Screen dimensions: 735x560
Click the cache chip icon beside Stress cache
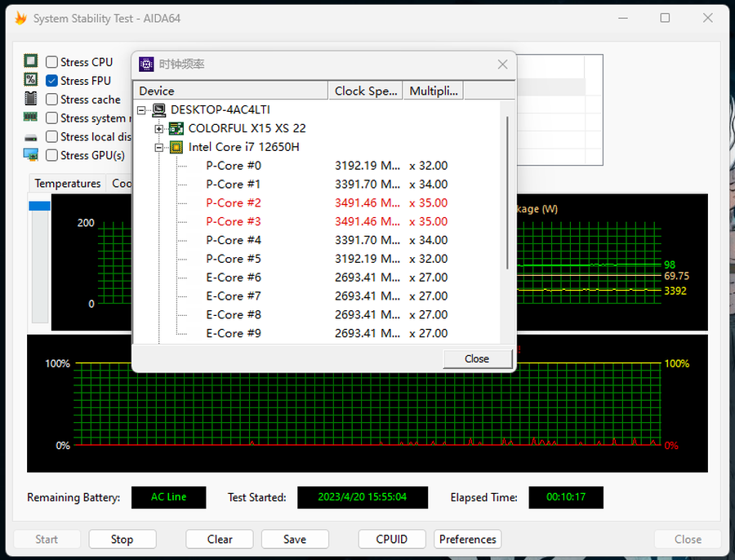click(31, 99)
